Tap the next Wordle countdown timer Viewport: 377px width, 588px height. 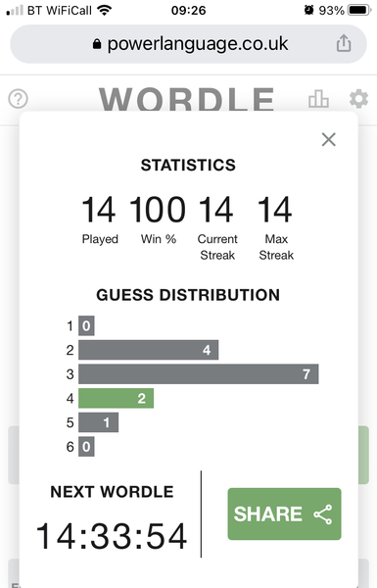point(112,537)
